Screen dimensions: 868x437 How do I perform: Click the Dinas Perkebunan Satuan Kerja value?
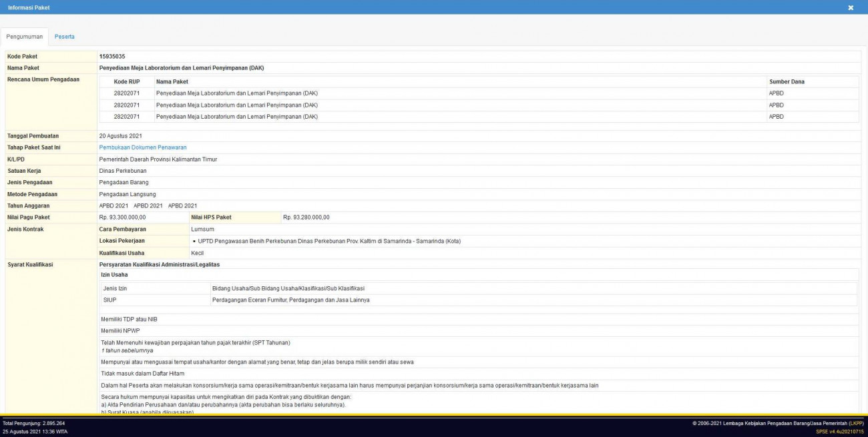pos(124,171)
